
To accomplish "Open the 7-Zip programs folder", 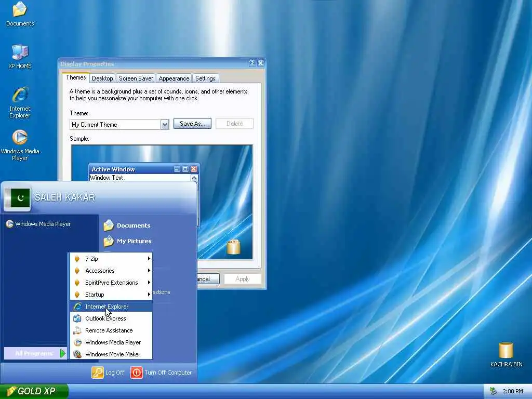I will (111, 259).
